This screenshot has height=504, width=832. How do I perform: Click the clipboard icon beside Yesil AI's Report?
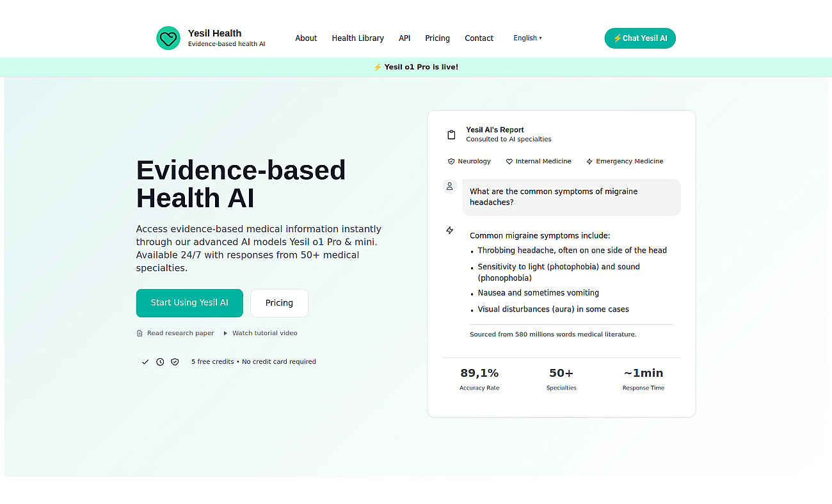451,135
